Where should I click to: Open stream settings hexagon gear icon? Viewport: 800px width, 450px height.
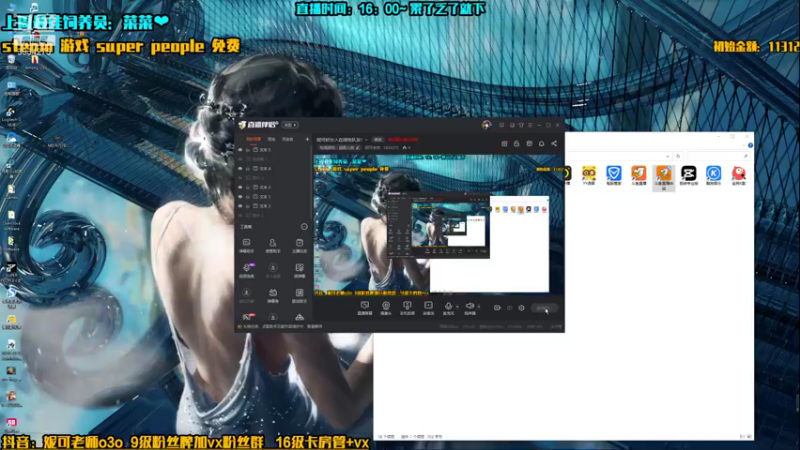tap(521, 308)
